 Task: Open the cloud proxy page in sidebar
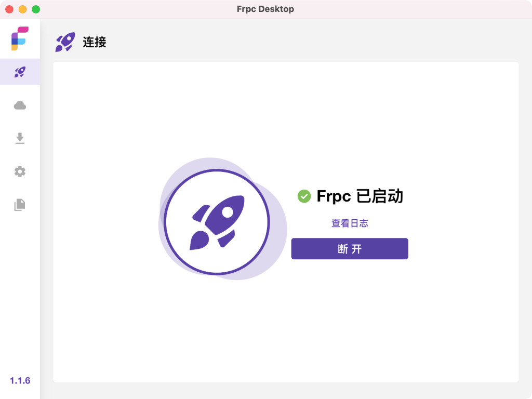tap(20, 105)
